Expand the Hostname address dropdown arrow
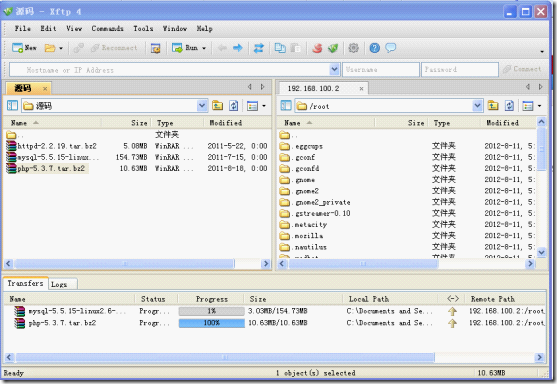 coord(334,70)
